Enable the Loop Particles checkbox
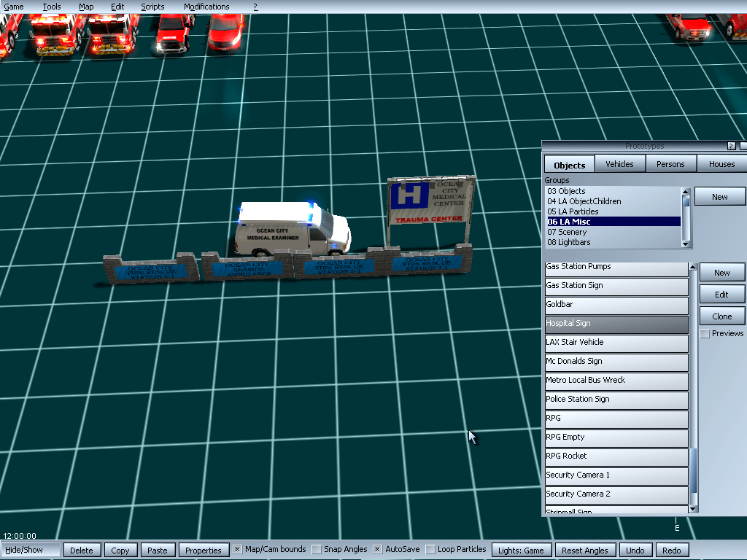This screenshot has height=560, width=747. click(x=430, y=550)
